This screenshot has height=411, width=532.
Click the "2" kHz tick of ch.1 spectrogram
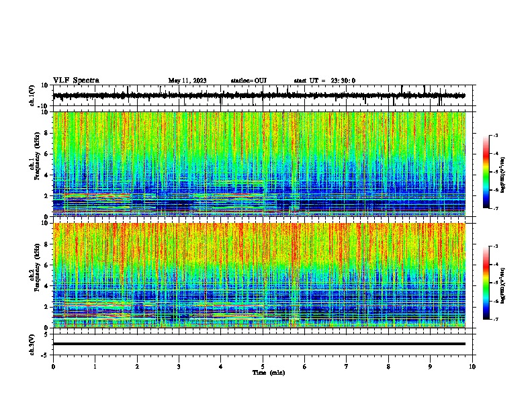(46, 196)
